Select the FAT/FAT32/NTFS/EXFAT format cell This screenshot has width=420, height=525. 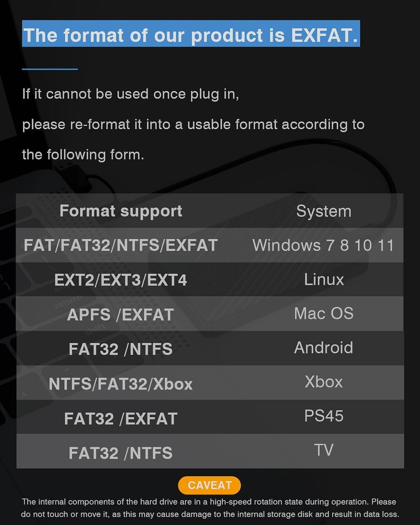click(121, 245)
